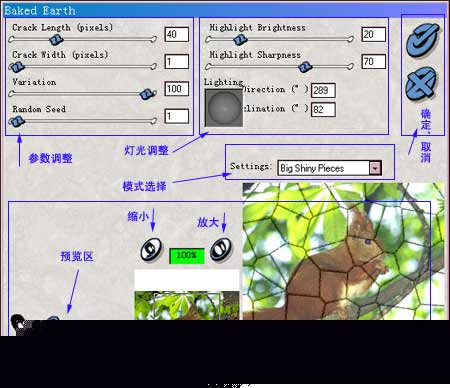Click the zoom out preview icon
Image resolution: width=450 pixels, height=388 pixels.
[151, 249]
